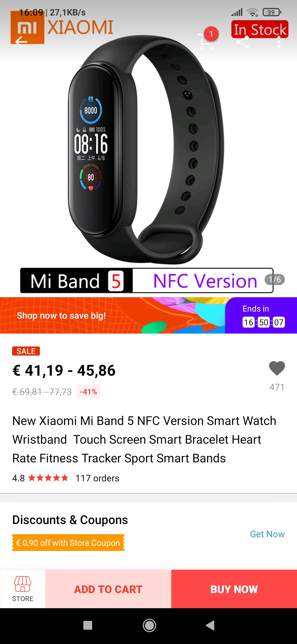Open the three-dot overflow menu
The height and width of the screenshot is (644, 297).
279,42
